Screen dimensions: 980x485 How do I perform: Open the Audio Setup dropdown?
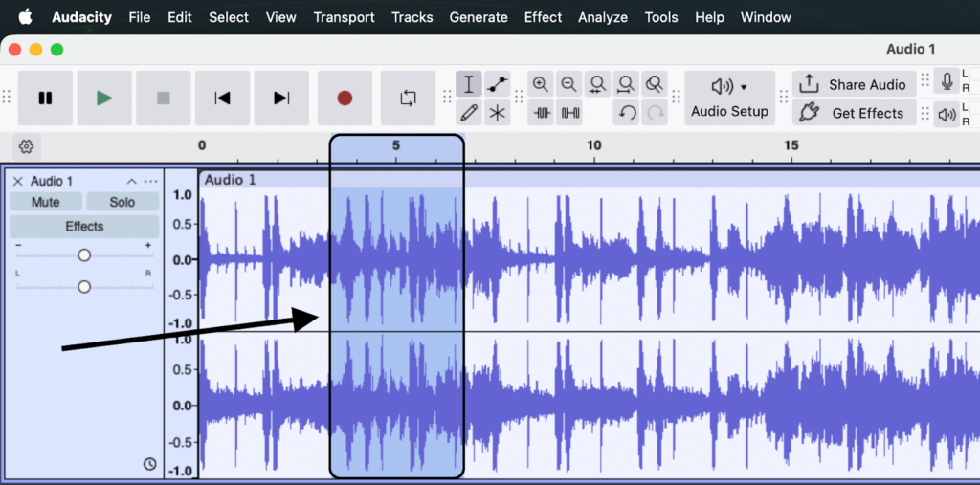coord(729,98)
